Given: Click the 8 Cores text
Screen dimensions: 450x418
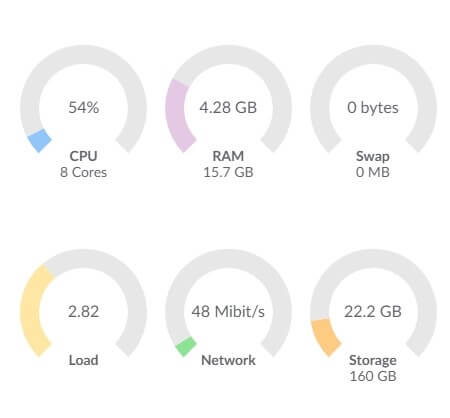Looking at the screenshot, I should coord(84,172).
